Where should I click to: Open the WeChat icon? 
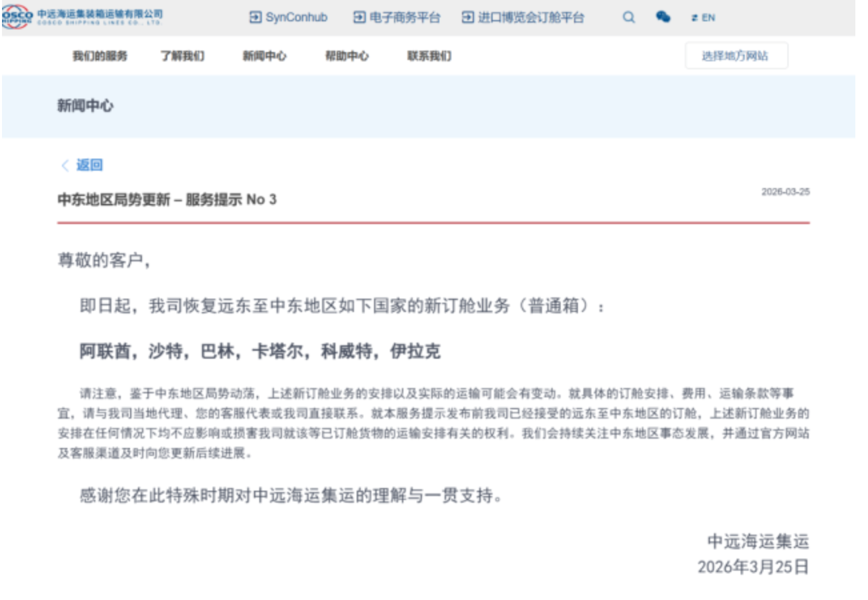point(663,17)
